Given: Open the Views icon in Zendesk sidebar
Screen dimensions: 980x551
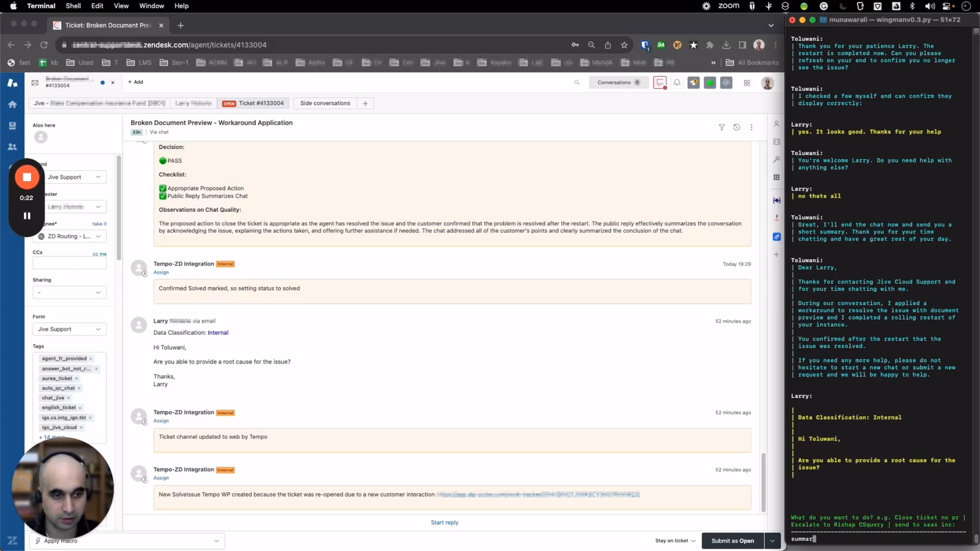Looking at the screenshot, I should (x=12, y=126).
